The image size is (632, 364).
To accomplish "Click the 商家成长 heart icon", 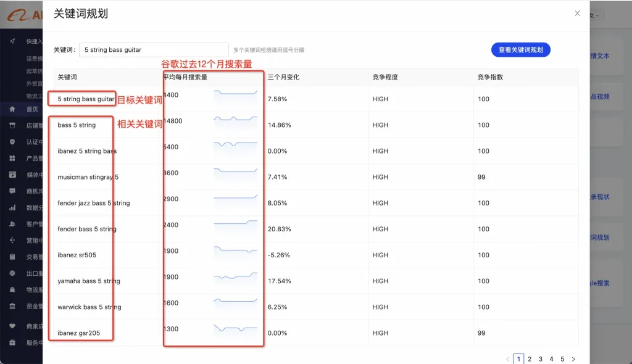I will [x=12, y=326].
